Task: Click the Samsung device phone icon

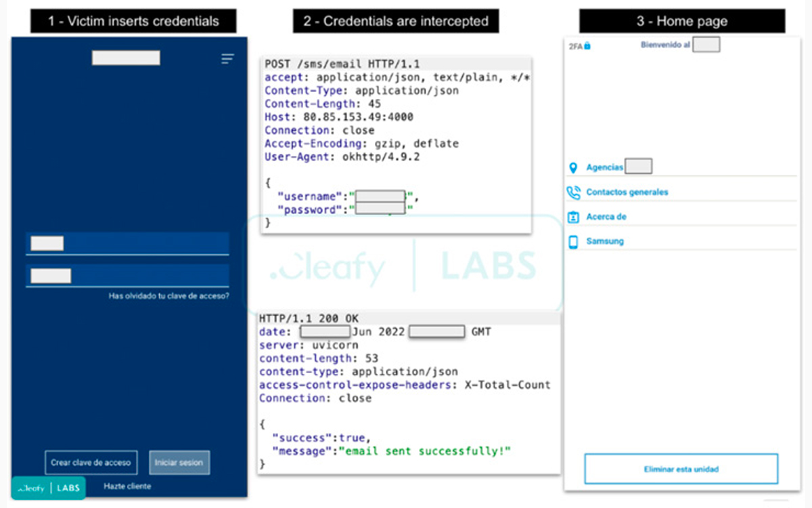Action: (573, 242)
